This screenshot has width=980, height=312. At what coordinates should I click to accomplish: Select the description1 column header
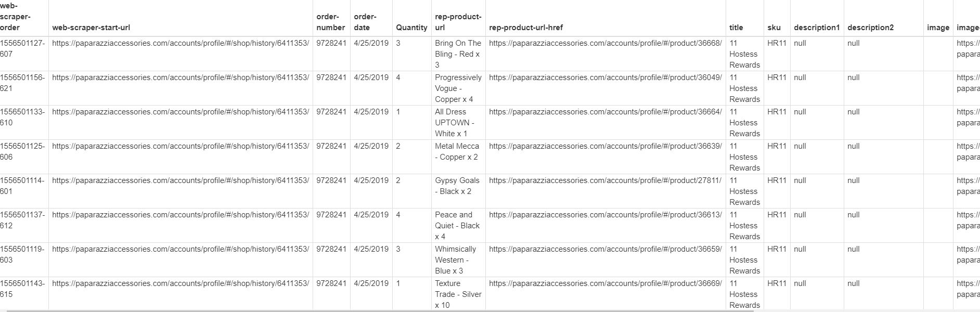click(816, 28)
